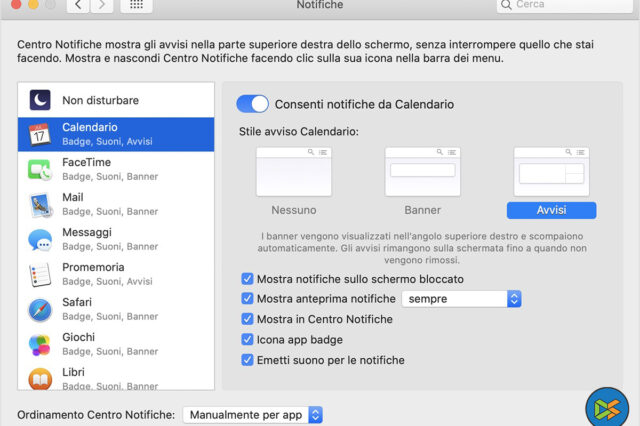Image resolution: width=640 pixels, height=426 pixels.
Task: Select the Safari compass icon
Action: 40,310
